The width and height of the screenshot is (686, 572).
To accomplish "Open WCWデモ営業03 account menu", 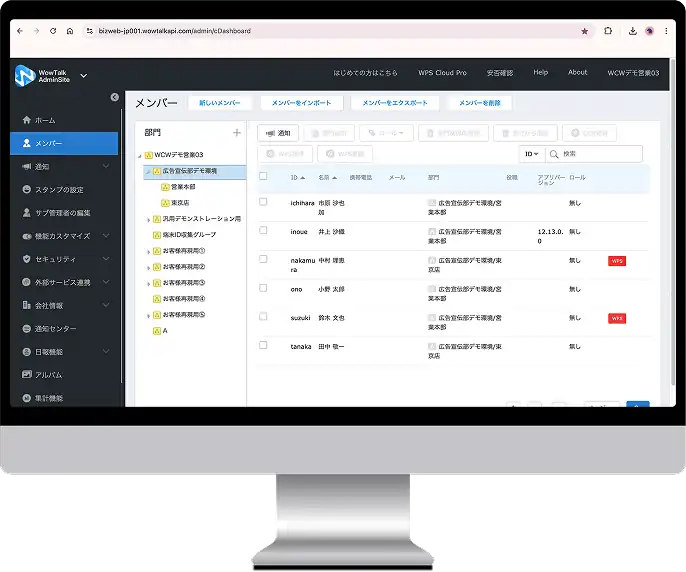I will (633, 73).
